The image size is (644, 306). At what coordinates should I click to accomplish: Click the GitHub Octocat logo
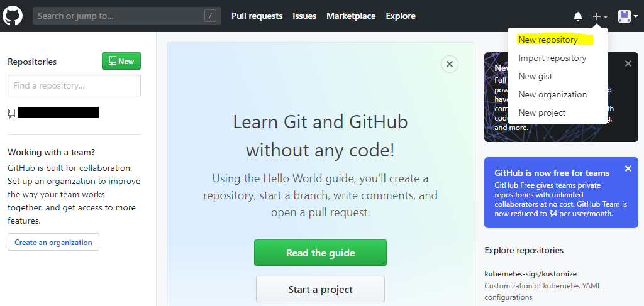click(x=13, y=16)
